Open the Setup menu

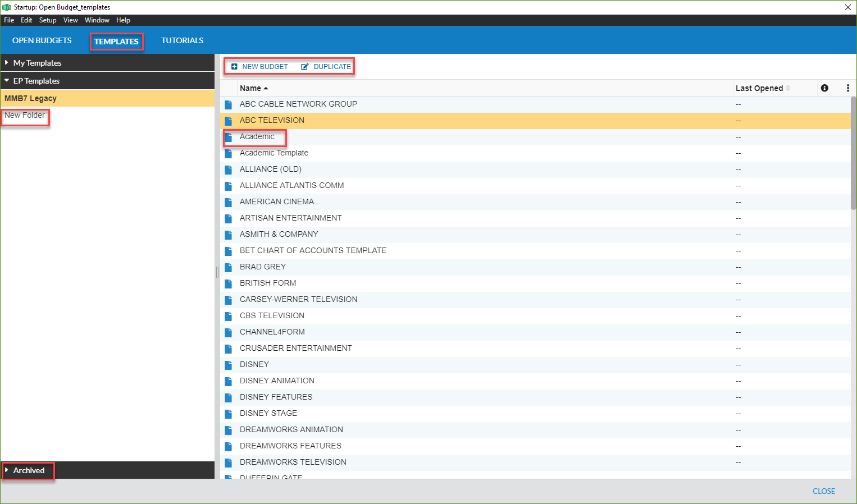pos(48,20)
